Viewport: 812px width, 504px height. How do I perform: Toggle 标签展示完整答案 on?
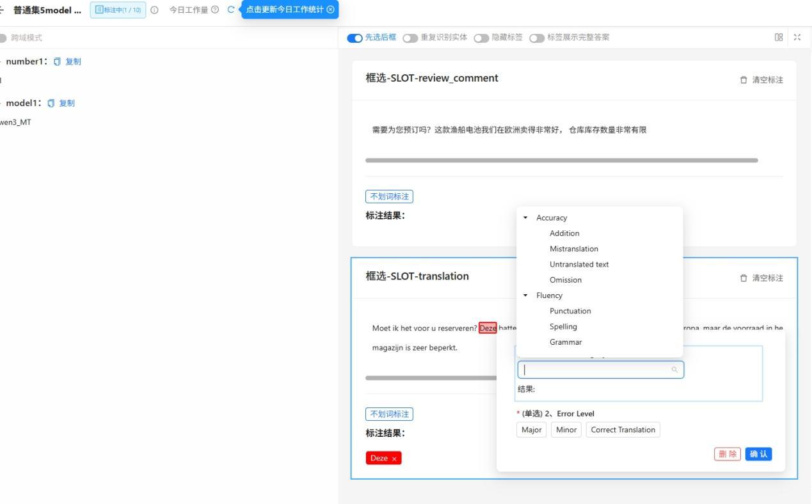[537, 38]
